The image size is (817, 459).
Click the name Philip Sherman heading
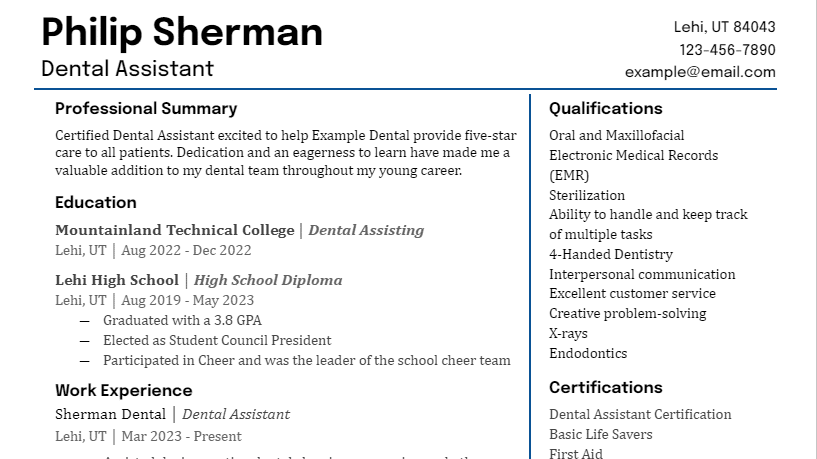click(x=182, y=33)
